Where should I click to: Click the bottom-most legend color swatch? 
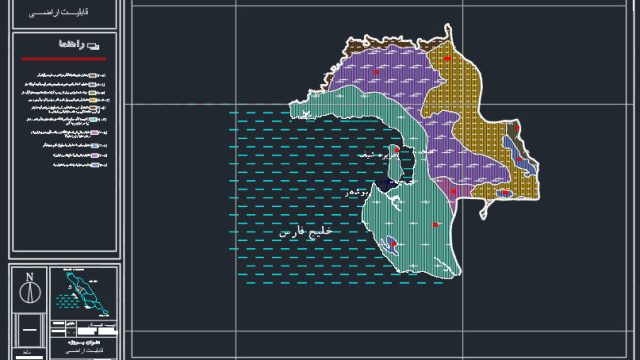point(95,165)
